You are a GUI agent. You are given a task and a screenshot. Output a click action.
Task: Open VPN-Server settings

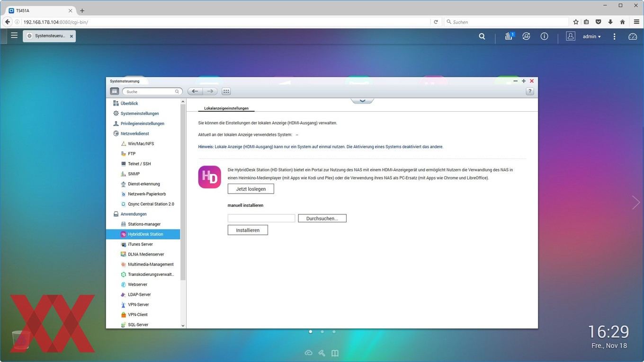click(138, 305)
